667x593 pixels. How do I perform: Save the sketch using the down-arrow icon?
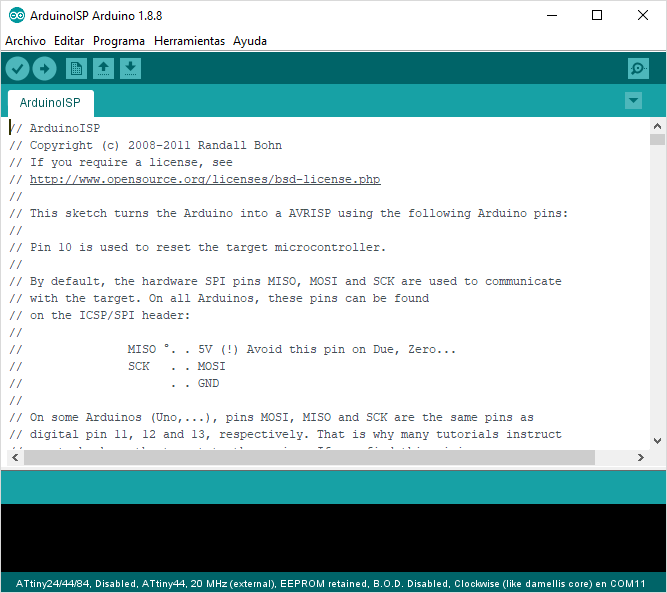[131, 68]
